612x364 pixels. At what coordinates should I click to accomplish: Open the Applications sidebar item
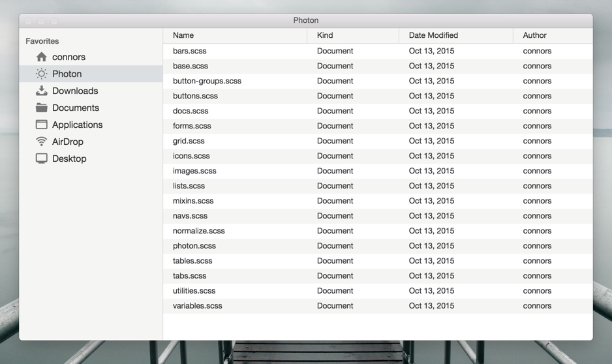tap(91, 125)
